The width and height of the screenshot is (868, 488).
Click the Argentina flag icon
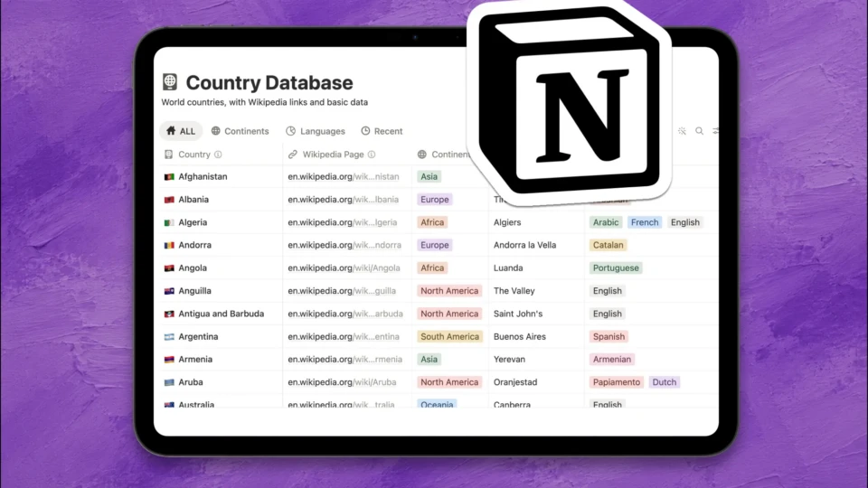169,337
